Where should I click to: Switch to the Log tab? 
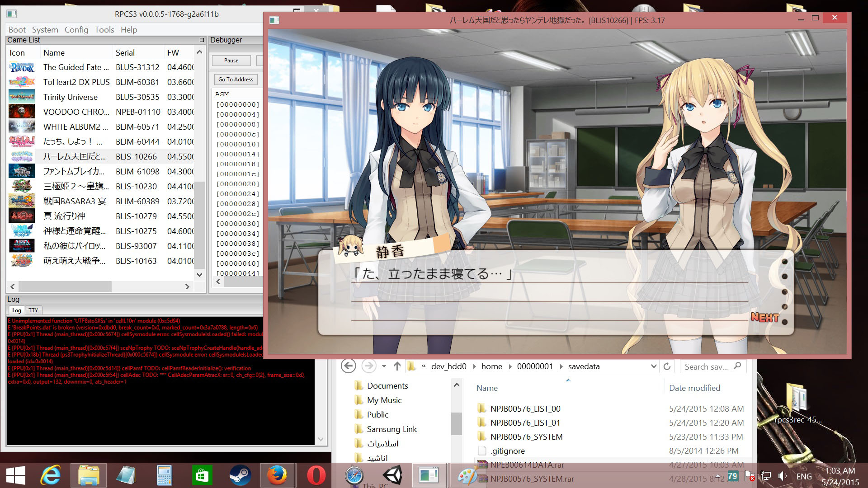(x=17, y=310)
